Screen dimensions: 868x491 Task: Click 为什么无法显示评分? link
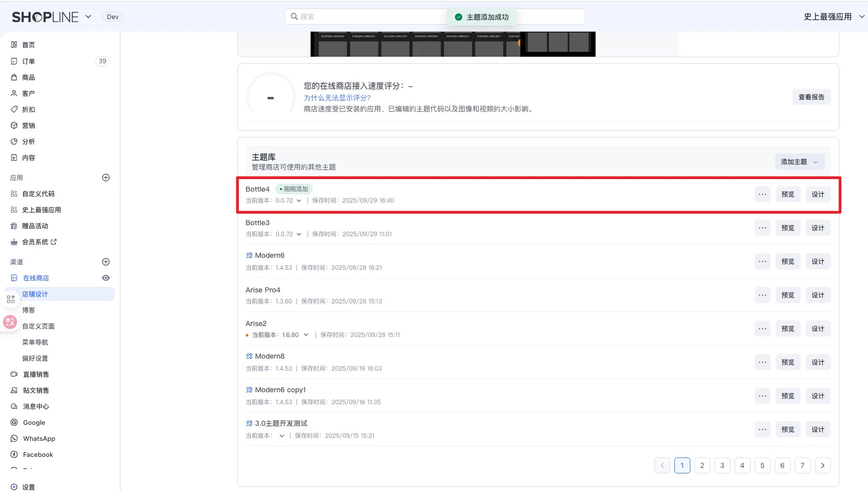[337, 98]
